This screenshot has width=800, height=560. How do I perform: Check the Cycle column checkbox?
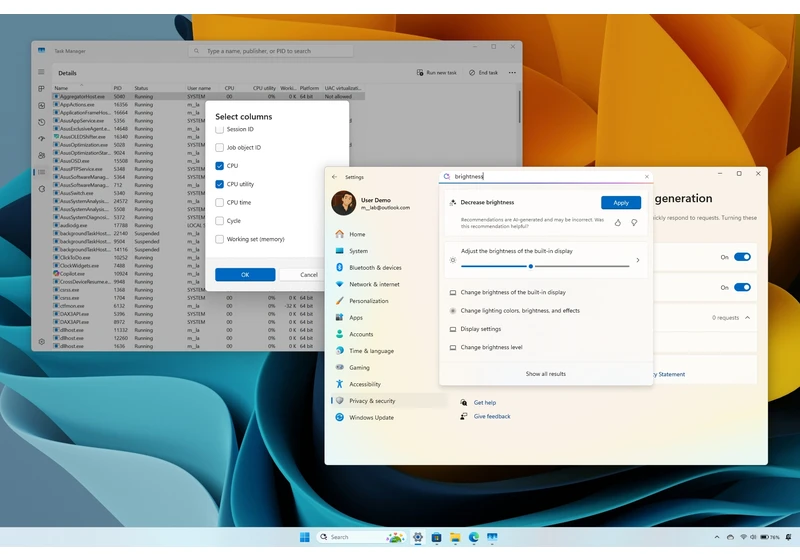click(219, 221)
